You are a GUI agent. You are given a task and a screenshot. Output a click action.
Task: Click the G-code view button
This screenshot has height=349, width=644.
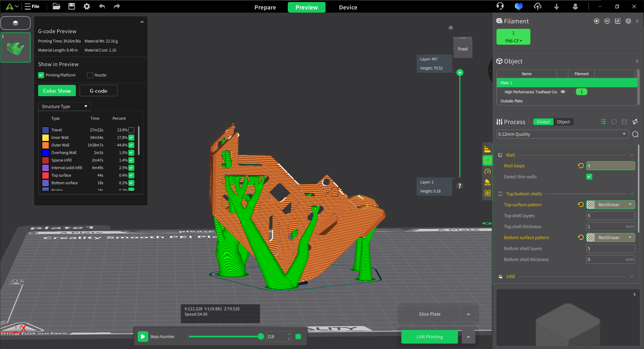pyautogui.click(x=98, y=91)
